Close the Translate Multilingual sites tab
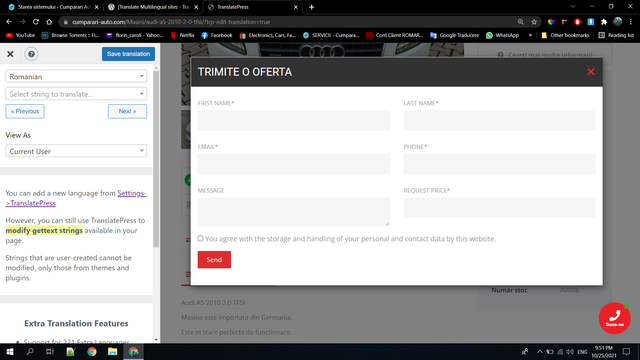Screen dimensions: 640x360 196,7
